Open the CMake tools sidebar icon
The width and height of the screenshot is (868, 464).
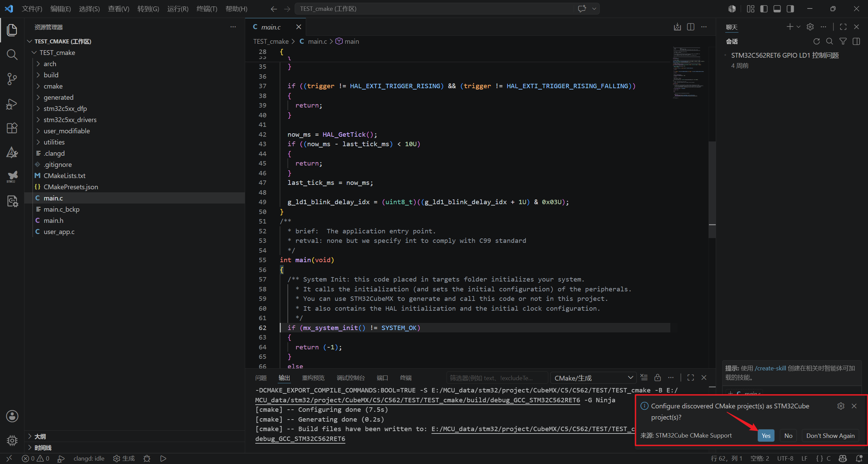12,153
